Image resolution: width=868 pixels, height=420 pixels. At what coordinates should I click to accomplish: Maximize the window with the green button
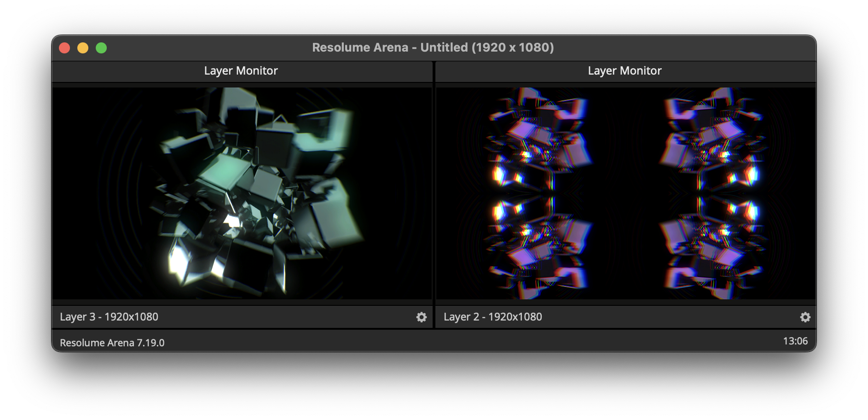click(101, 48)
